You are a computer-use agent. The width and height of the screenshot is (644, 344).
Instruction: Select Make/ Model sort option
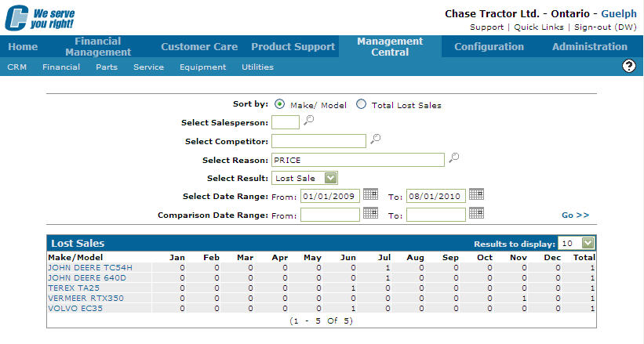tap(279, 104)
